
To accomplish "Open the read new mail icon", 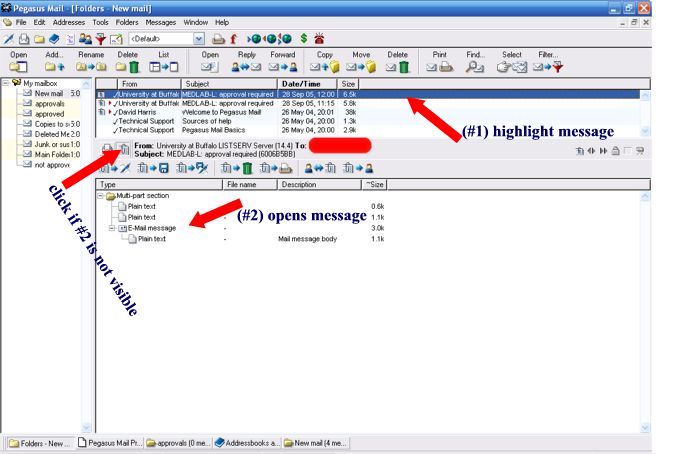I will click(24, 39).
